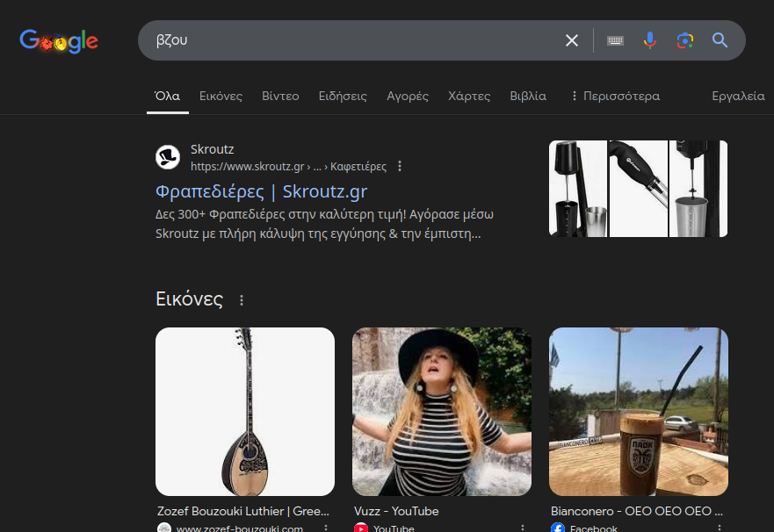This screenshot has width=774, height=532.
Task: Clear the search query with the X
Action: 572,40
